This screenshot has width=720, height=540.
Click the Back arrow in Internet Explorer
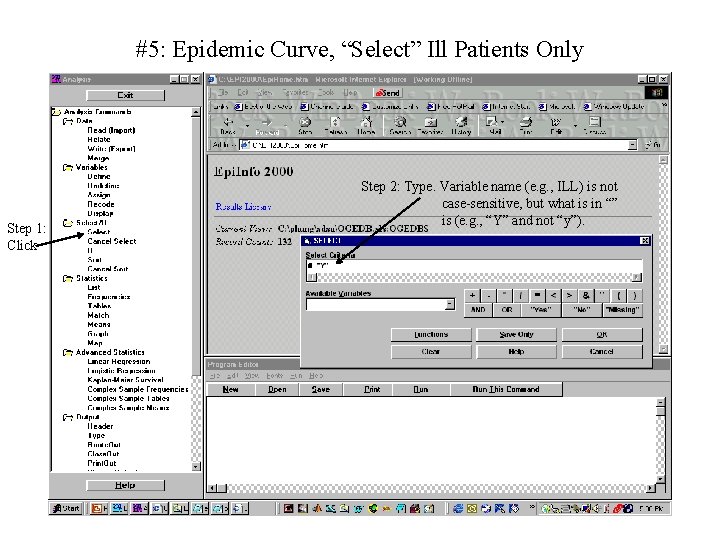(x=228, y=125)
